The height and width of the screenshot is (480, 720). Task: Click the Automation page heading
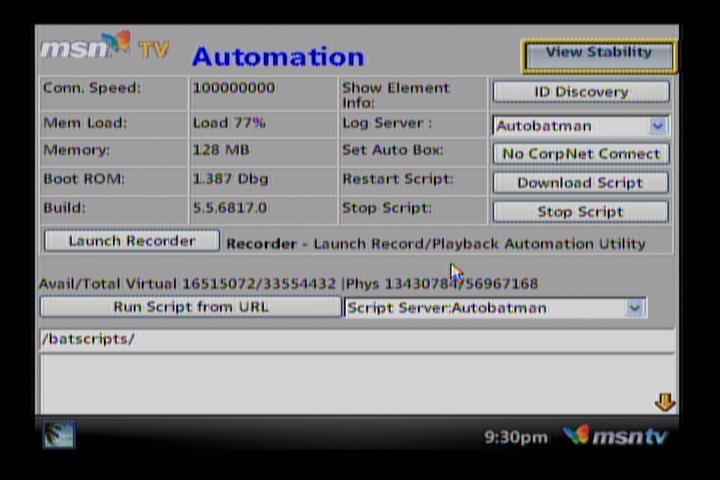pyautogui.click(x=278, y=56)
